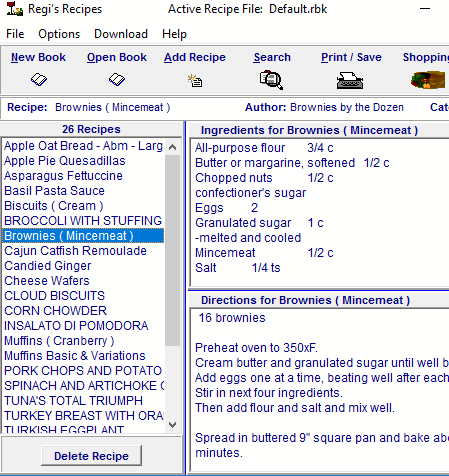
Task: Click the Shopping basket icon
Action: click(428, 80)
